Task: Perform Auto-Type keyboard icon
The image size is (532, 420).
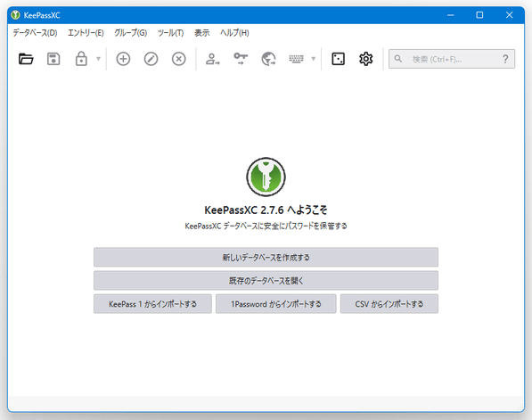Action: click(296, 59)
